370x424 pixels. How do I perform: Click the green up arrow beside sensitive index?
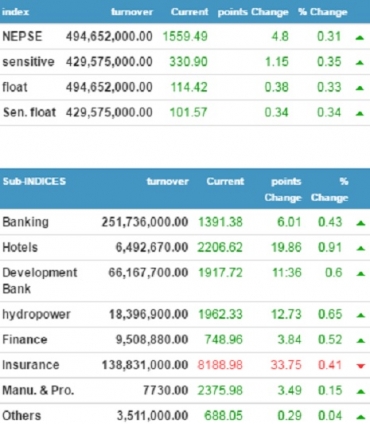(x=359, y=63)
